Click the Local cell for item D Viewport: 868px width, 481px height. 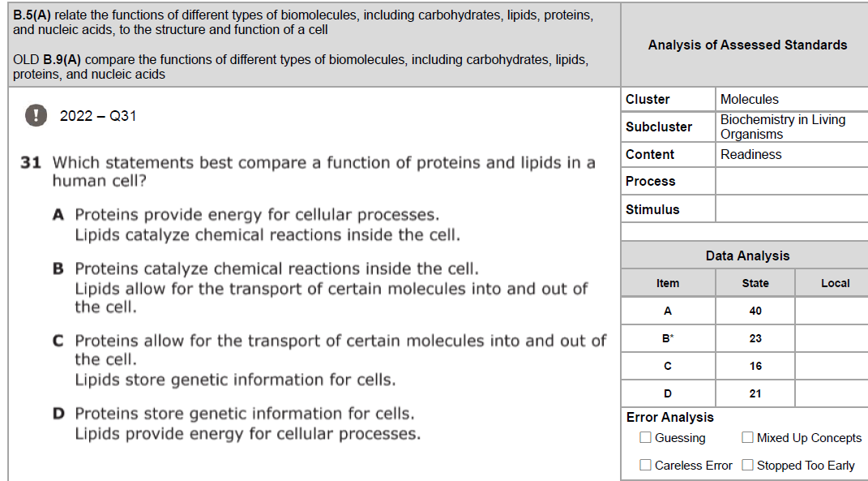pos(832,393)
